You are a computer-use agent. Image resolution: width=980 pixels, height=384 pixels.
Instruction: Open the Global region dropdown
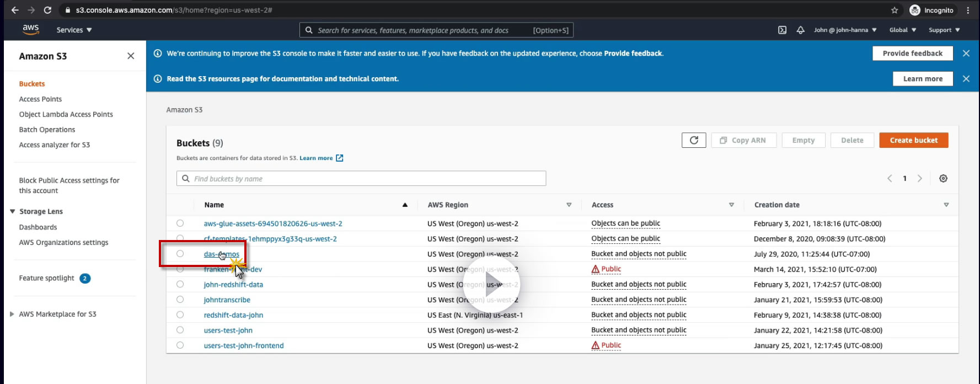(903, 30)
